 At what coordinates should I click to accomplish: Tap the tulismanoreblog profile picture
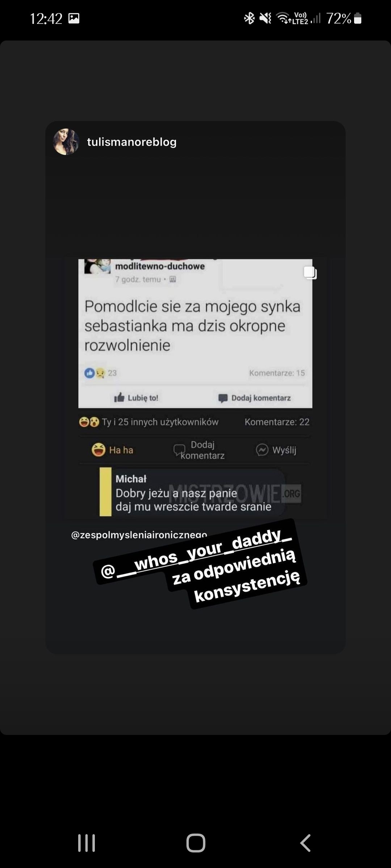point(66,142)
